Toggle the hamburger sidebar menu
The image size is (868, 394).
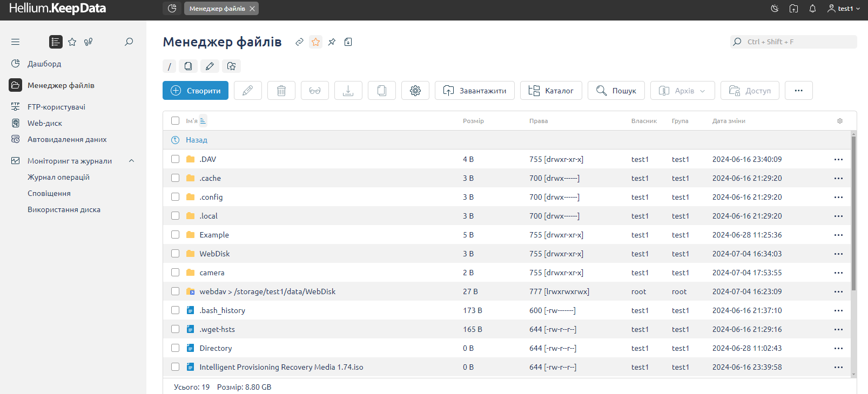click(x=15, y=42)
